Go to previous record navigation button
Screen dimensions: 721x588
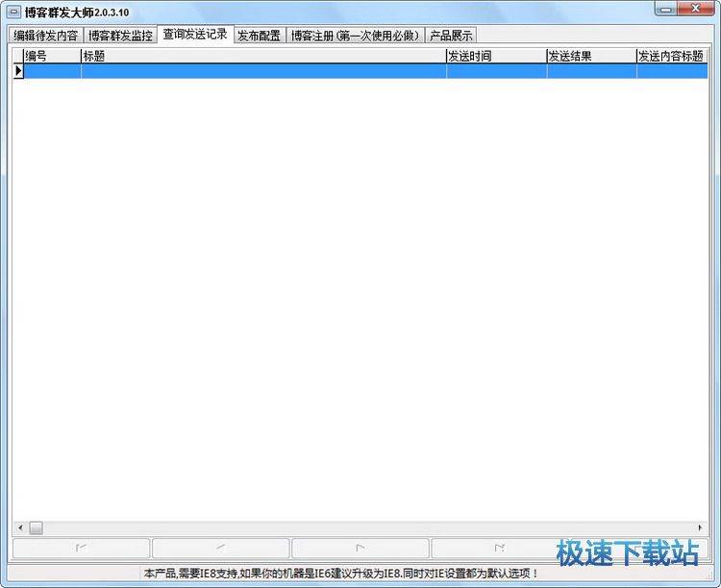(x=220, y=549)
